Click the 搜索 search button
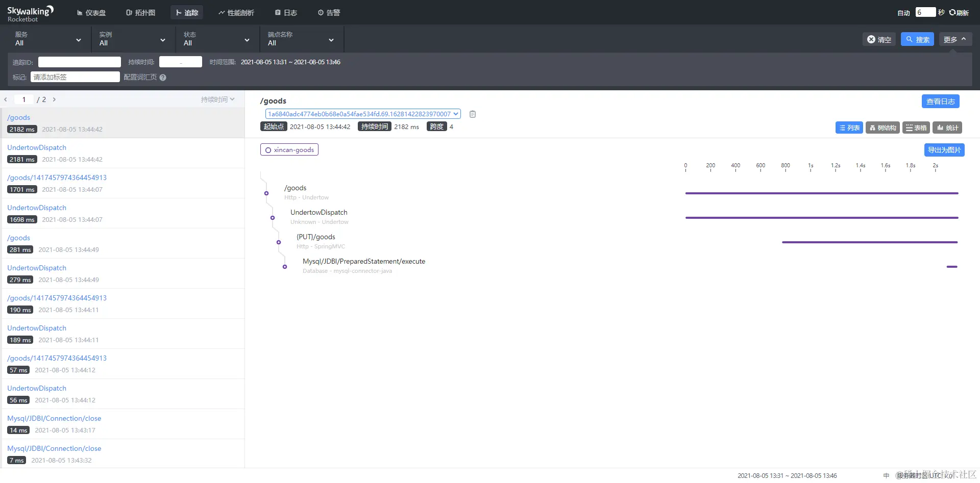The height and width of the screenshot is (483, 980). 917,39
